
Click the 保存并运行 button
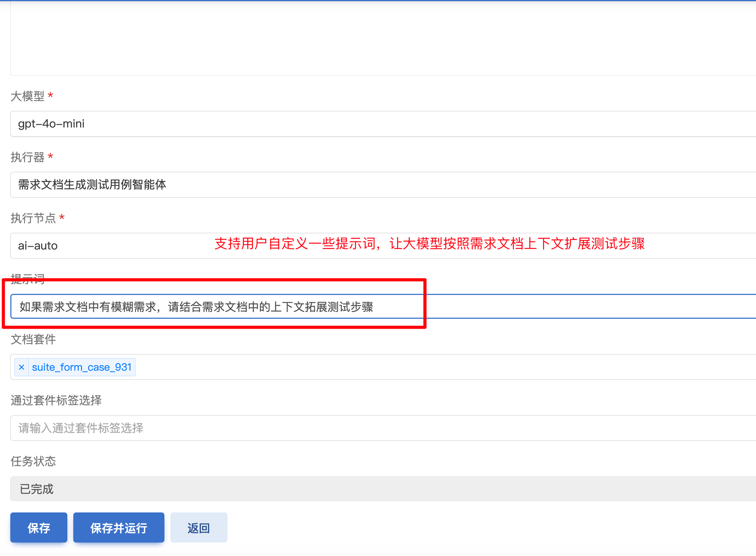coord(119,527)
